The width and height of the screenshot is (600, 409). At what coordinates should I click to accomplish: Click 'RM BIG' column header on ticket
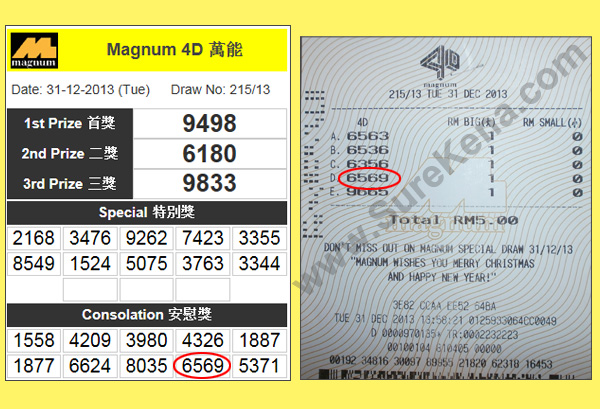[471, 122]
